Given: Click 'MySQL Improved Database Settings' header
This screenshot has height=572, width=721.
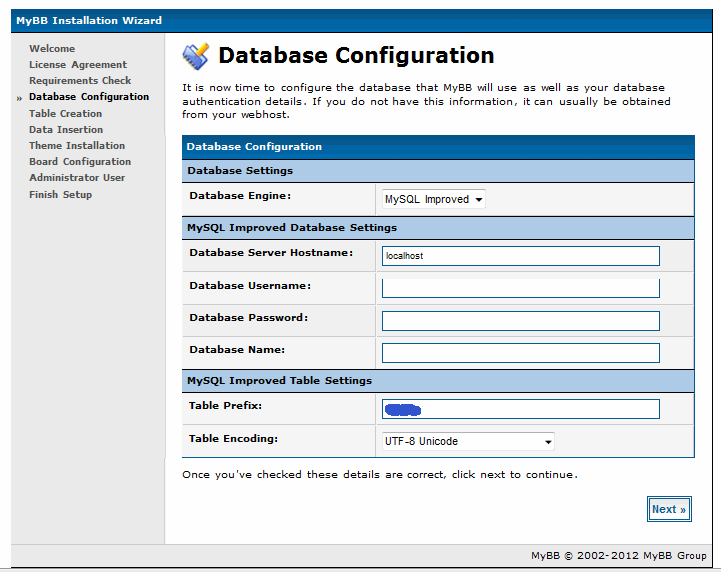Looking at the screenshot, I should coord(438,228).
